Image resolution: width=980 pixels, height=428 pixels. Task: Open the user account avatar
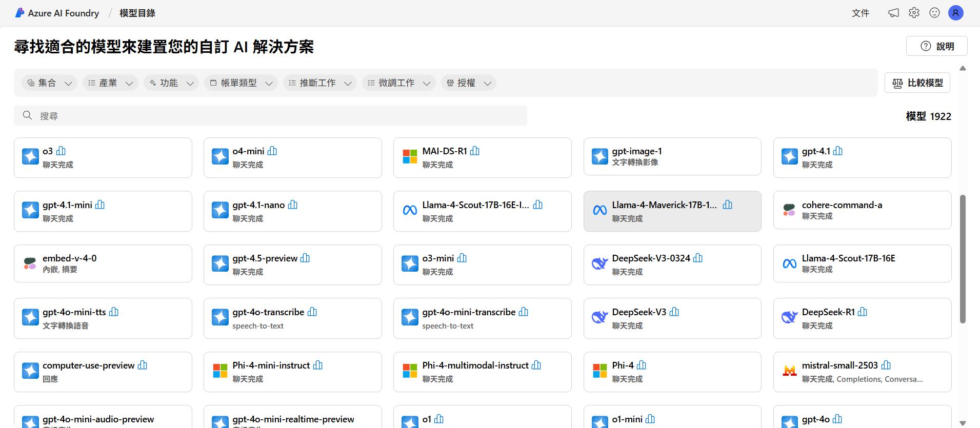pyautogui.click(x=955, y=13)
